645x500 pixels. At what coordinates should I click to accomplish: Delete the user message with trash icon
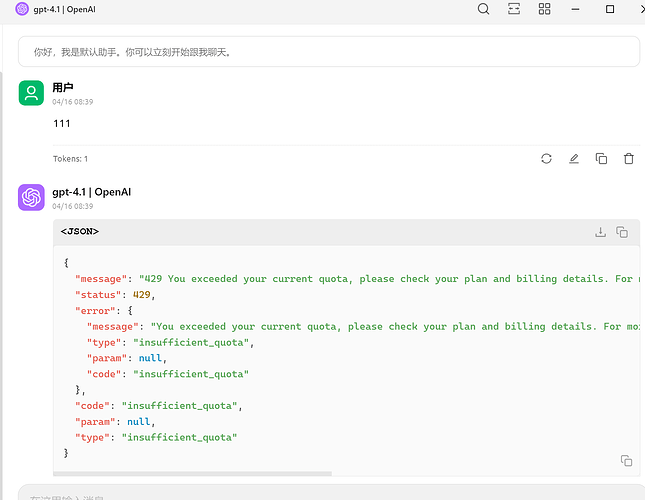coord(629,159)
